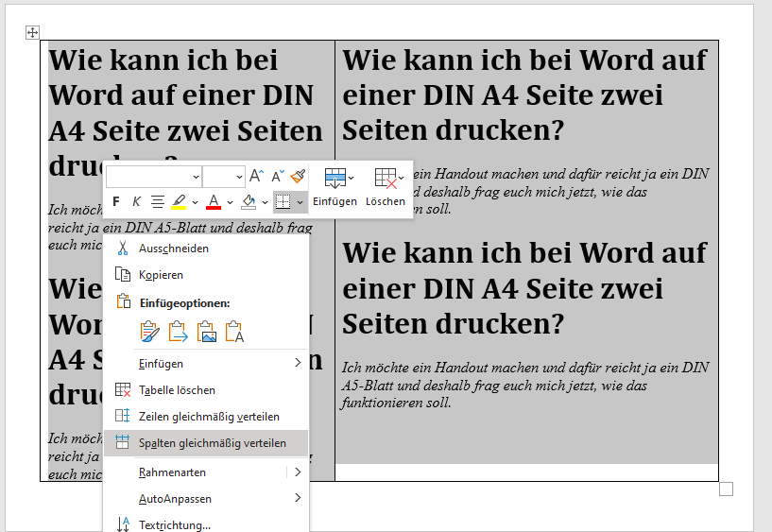This screenshot has height=532, width=772.
Task: Choose Ausschneiden from context menu
Action: coord(206,249)
